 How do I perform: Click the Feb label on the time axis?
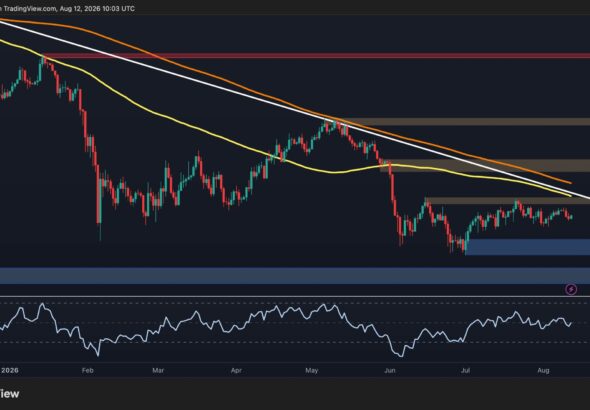pos(87,371)
